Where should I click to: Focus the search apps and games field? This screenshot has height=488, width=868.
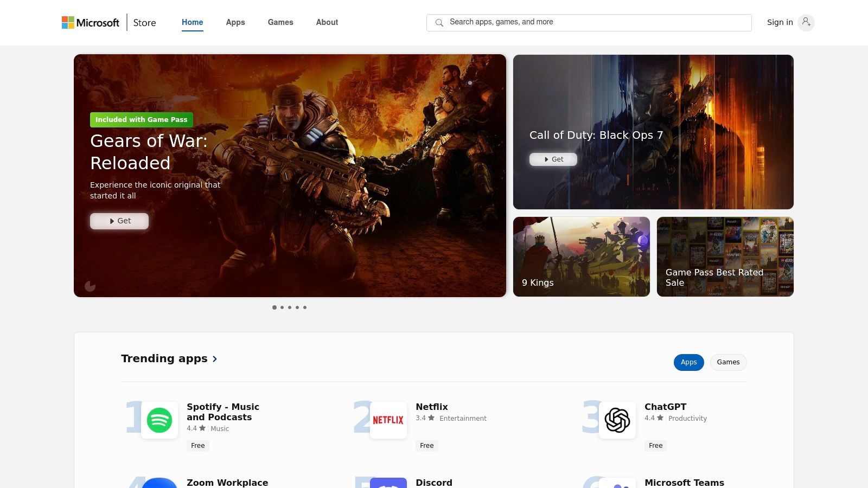coord(589,22)
